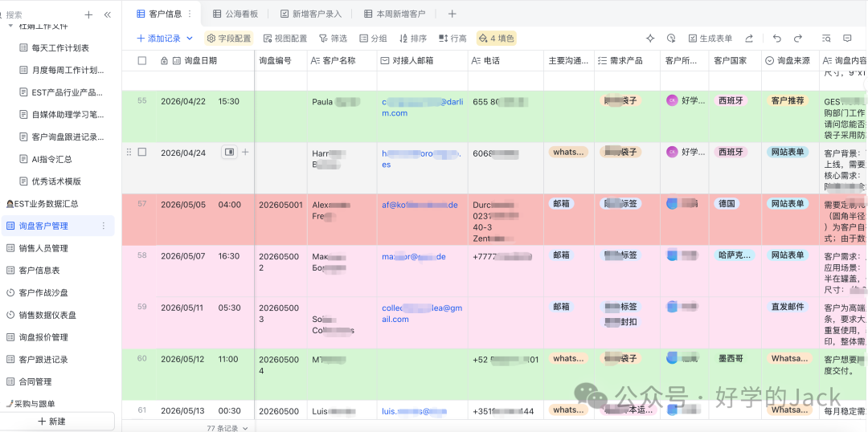Open EST业务数据汇总 in sidebar
The image size is (868, 432).
(x=42, y=204)
